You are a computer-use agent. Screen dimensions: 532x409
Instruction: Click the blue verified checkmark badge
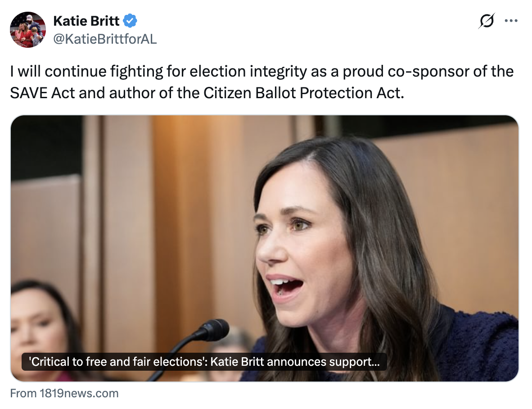pyautogui.click(x=131, y=21)
